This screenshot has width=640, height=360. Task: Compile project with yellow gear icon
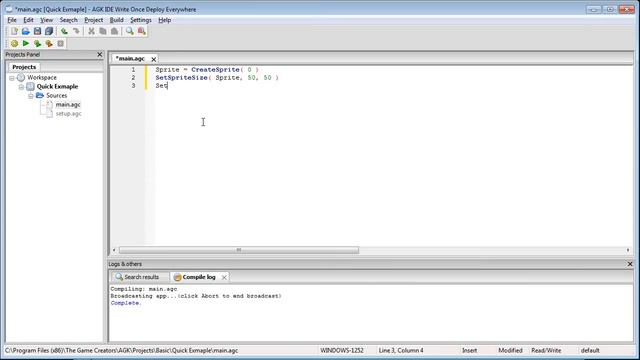click(x=14, y=43)
